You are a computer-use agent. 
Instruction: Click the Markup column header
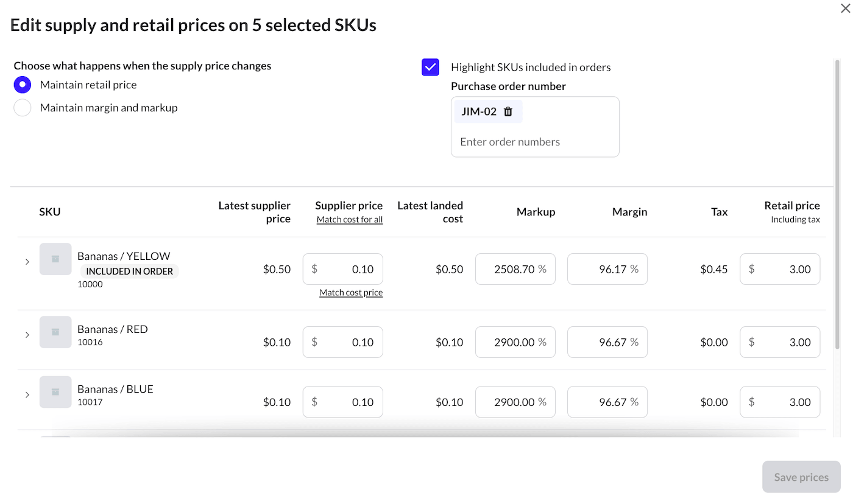click(536, 212)
